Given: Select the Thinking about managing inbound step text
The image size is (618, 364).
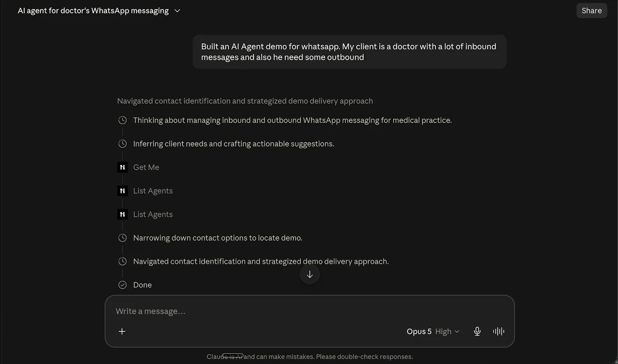Looking at the screenshot, I should (292, 120).
